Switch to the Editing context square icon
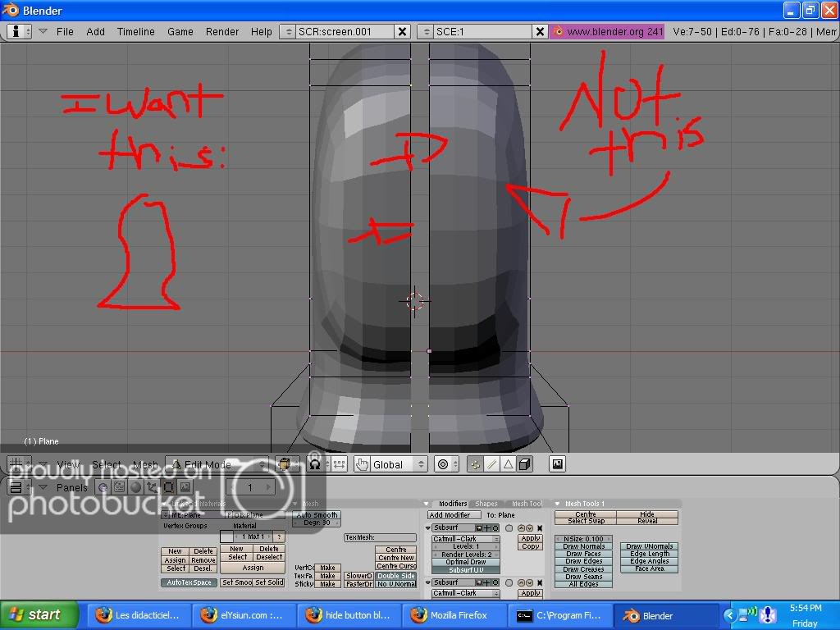This screenshot has width=840, height=630. (x=168, y=487)
